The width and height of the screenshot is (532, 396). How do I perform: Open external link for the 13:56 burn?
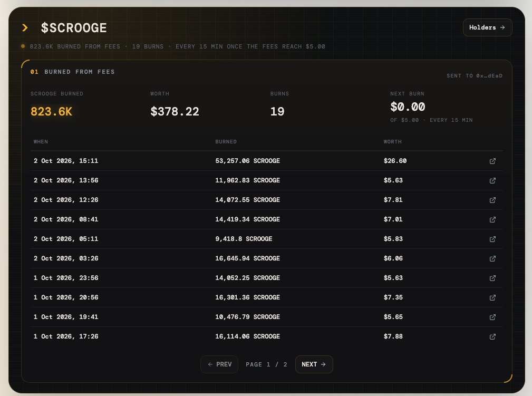(x=492, y=180)
